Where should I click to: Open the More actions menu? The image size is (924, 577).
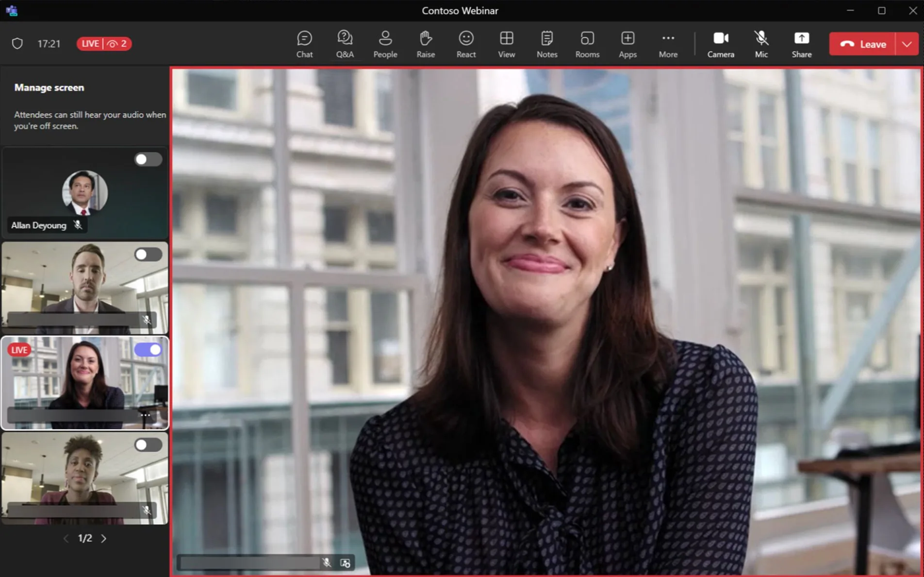[x=668, y=44]
